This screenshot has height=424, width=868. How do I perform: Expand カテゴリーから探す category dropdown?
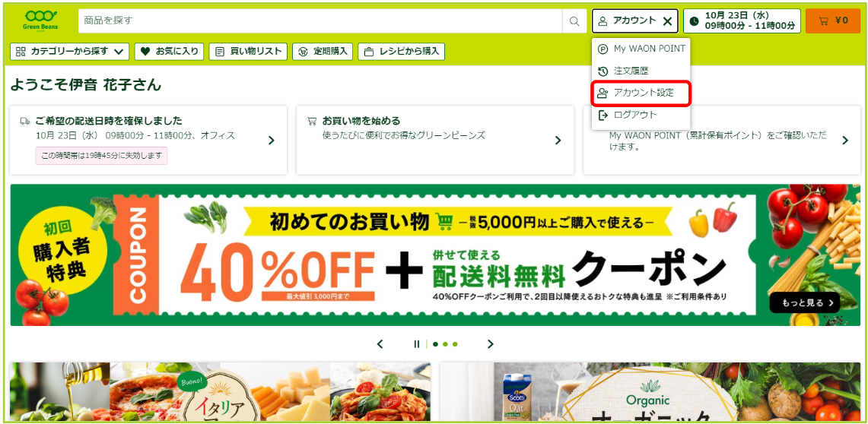(70, 52)
